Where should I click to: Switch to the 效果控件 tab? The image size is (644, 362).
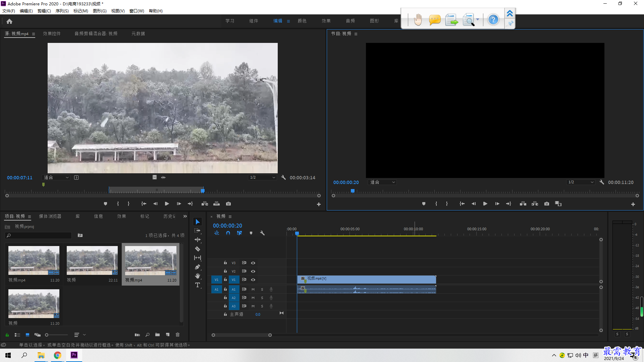[52, 34]
